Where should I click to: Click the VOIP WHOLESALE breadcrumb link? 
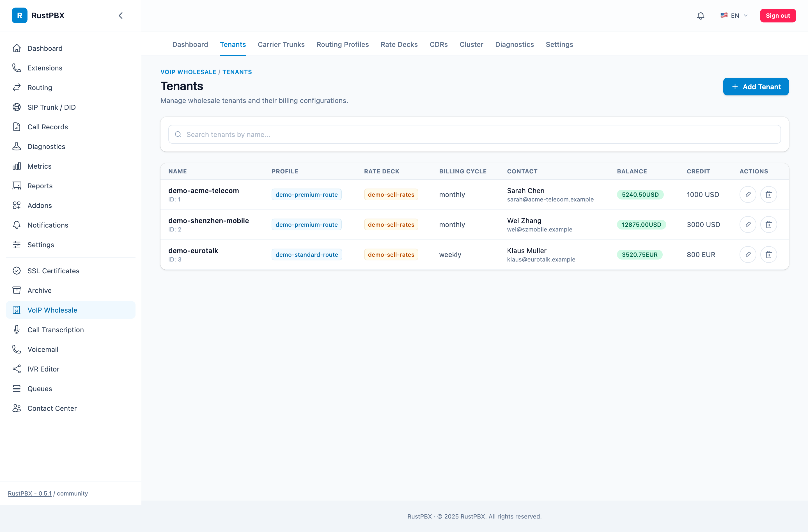(188, 72)
